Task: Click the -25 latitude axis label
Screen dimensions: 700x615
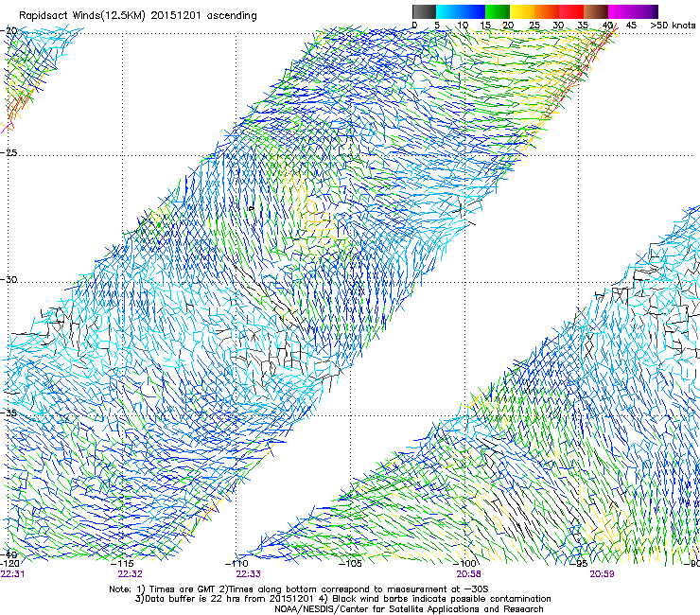Action: tap(9, 153)
